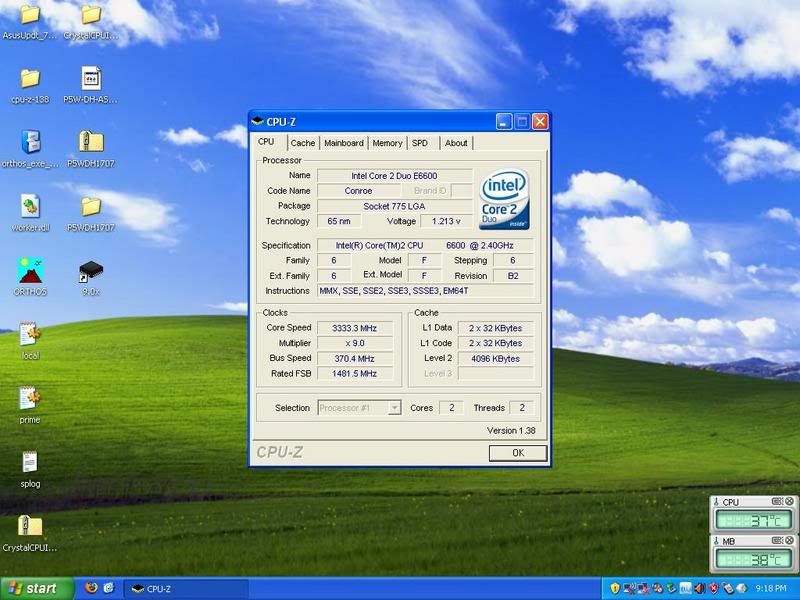Image resolution: width=800 pixels, height=600 pixels.
Task: Click the yellow security shield tray icon
Action: [615, 588]
